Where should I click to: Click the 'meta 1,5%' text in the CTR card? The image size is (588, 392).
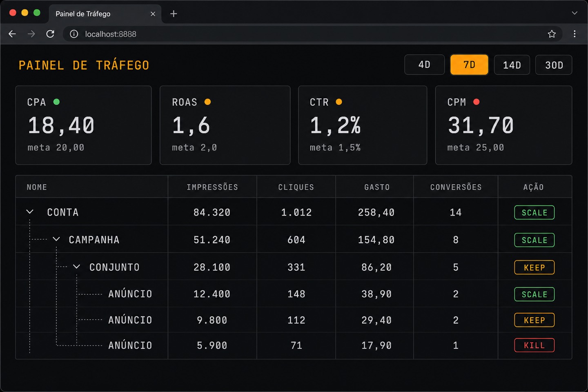[335, 147]
